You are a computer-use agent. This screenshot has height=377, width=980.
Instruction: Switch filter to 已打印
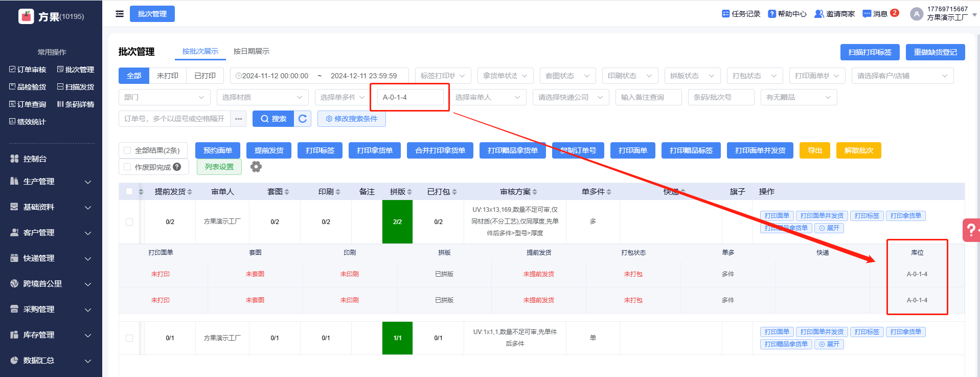point(205,76)
